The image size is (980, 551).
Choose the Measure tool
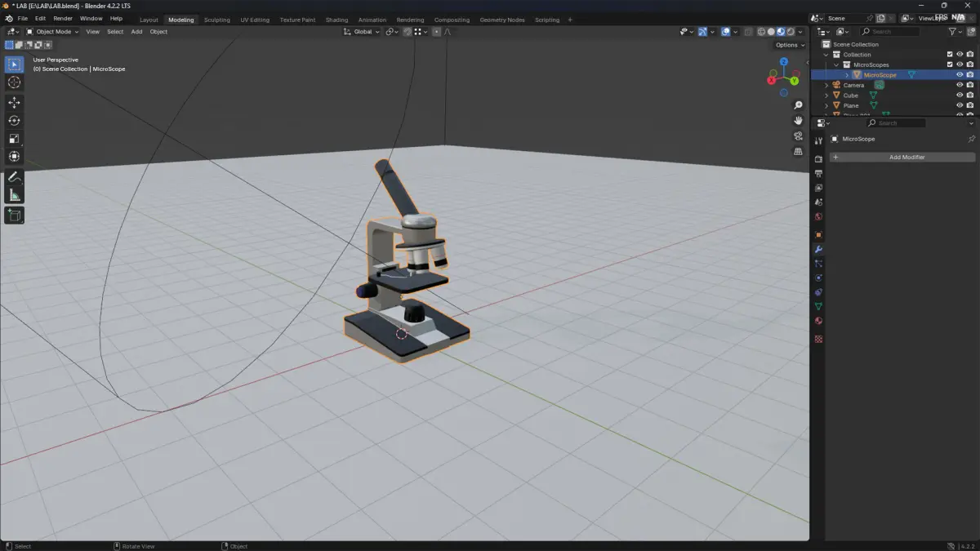(14, 195)
